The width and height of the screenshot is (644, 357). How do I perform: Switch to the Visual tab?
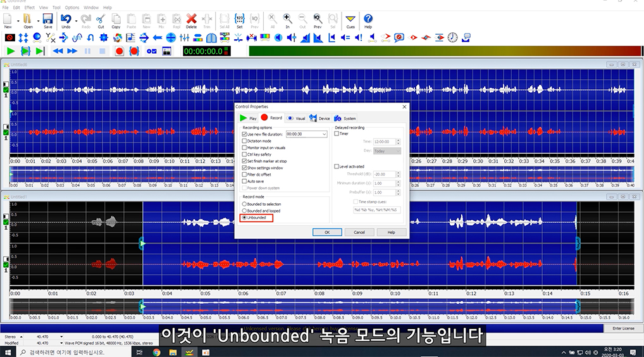coord(295,118)
